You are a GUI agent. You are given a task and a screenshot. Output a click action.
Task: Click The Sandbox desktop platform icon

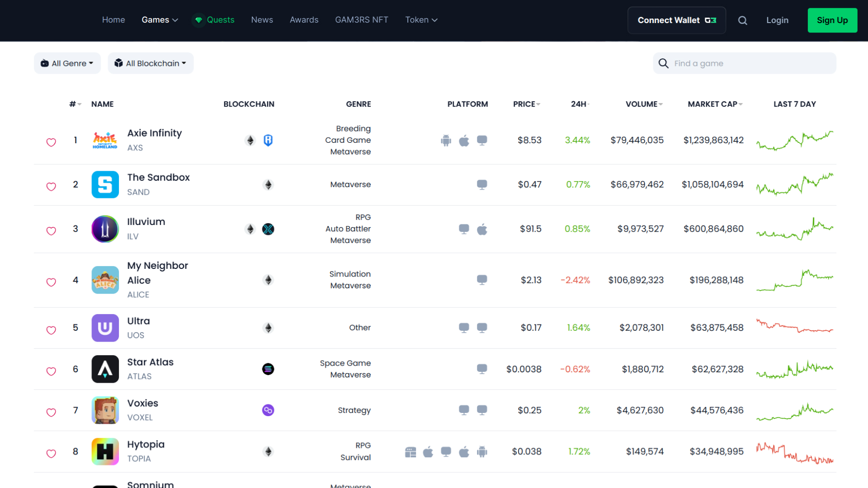pyautogui.click(x=482, y=185)
